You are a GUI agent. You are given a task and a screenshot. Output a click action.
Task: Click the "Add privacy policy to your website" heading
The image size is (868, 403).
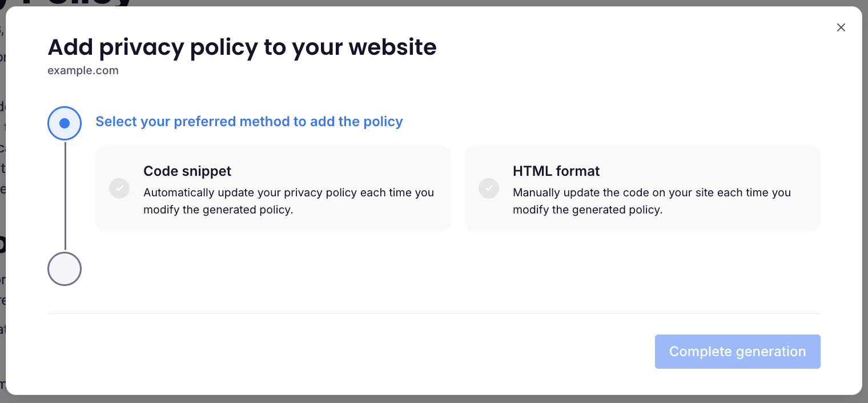tap(242, 47)
